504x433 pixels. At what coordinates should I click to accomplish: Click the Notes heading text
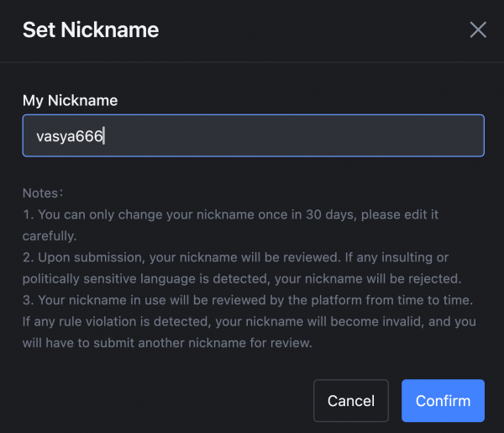tap(41, 193)
